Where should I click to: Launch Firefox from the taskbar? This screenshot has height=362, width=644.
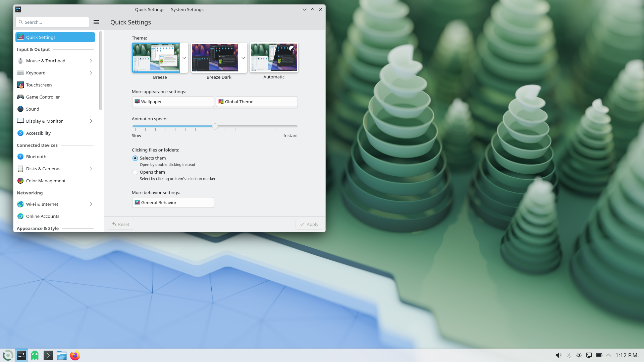pyautogui.click(x=75, y=355)
